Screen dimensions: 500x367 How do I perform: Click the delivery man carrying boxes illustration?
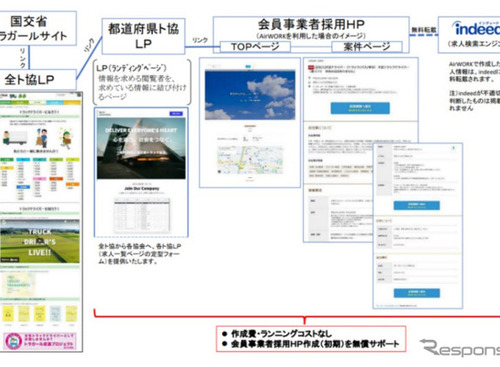(41, 138)
